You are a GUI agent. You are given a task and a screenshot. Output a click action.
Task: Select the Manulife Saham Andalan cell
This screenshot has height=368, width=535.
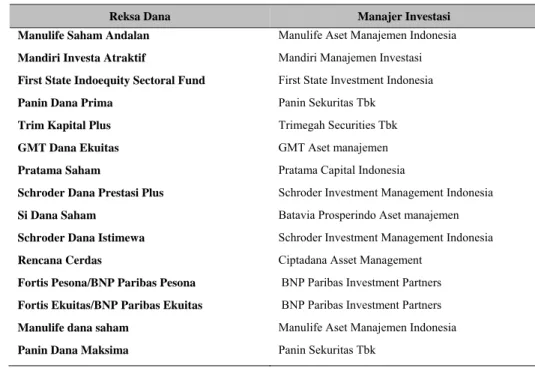click(84, 35)
